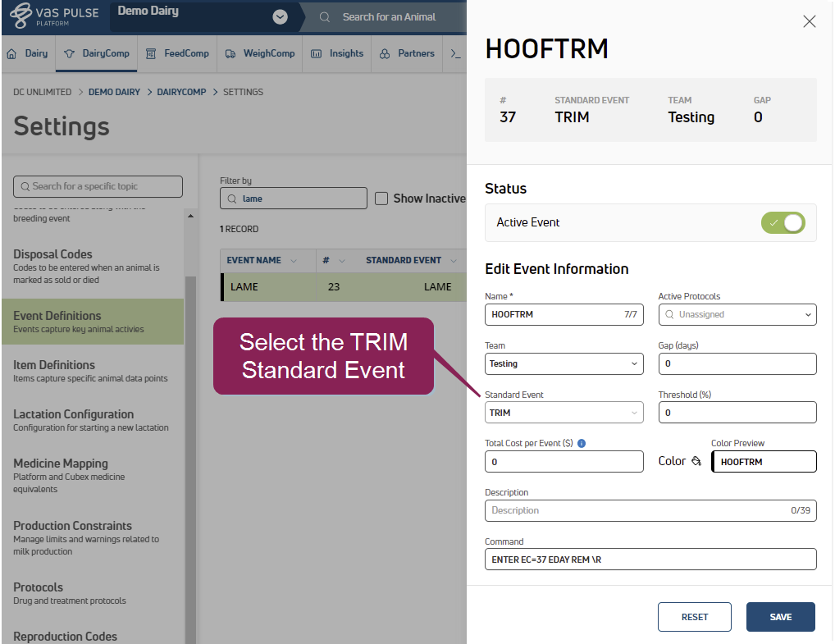Click the color fill bucket icon
835x644 pixels.
point(696,462)
